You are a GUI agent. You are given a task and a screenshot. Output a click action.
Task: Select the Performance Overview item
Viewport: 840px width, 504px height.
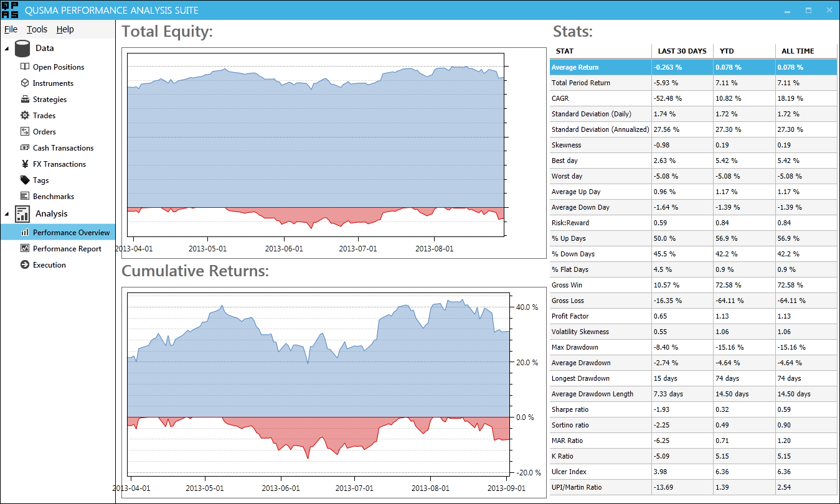(x=71, y=232)
